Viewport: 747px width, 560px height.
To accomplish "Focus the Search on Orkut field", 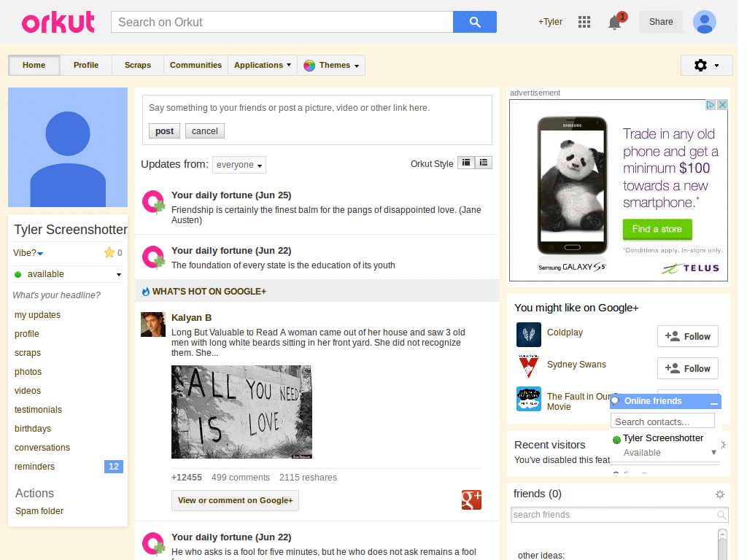I will pos(282,22).
